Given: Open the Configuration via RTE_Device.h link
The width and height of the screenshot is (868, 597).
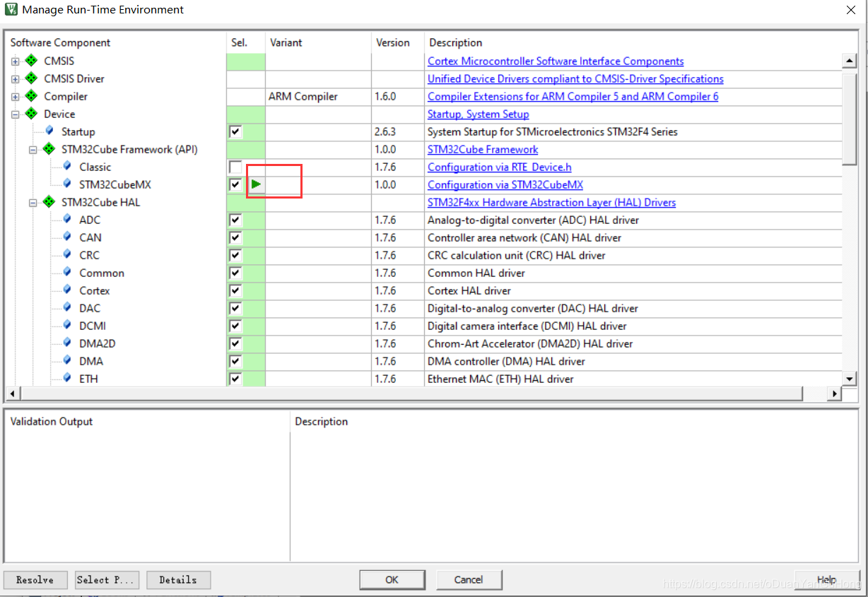Looking at the screenshot, I should click(x=499, y=167).
